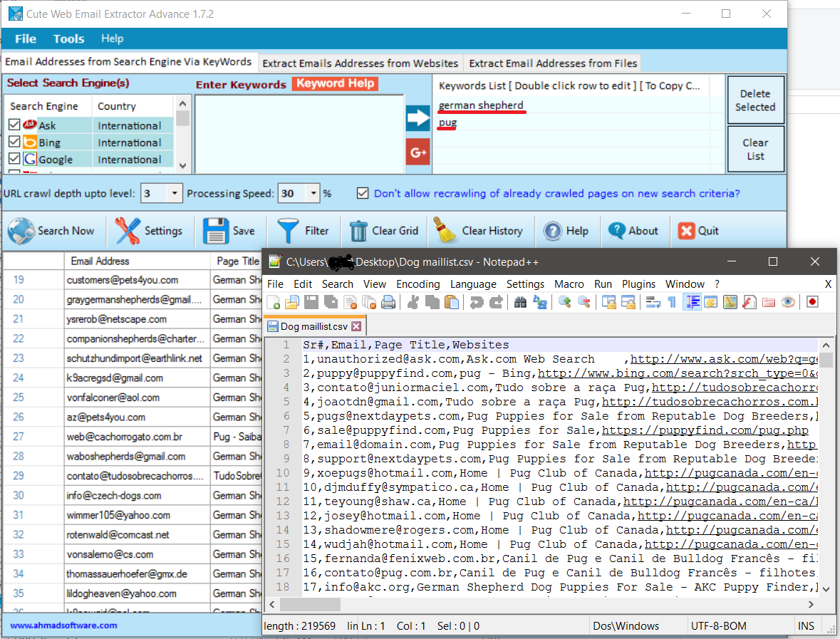Create a new file in Notepad++ toolbar
The height and width of the screenshot is (639, 840).
pyautogui.click(x=273, y=303)
